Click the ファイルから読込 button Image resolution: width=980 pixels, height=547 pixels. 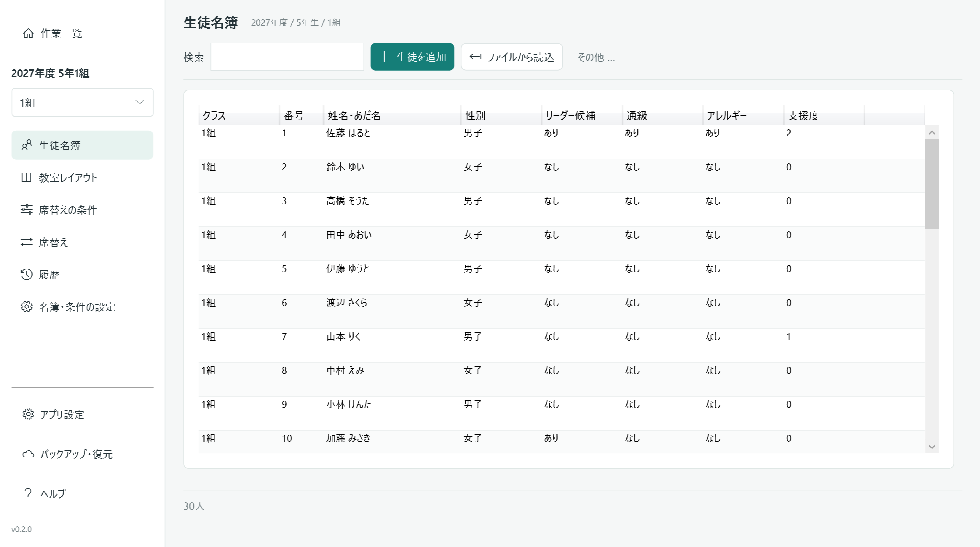tap(512, 57)
